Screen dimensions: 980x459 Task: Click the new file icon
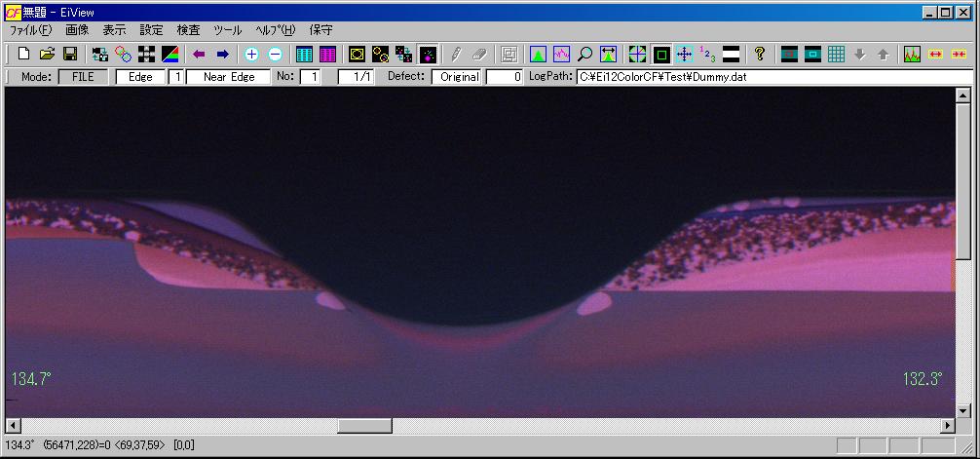[24, 55]
